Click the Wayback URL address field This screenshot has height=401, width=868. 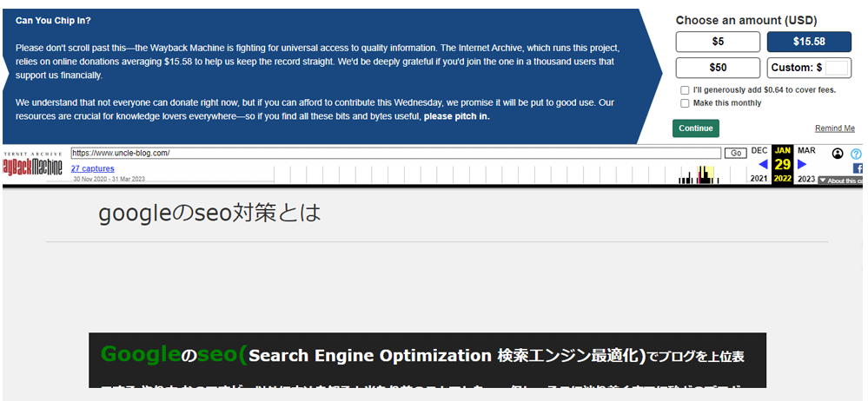[x=396, y=154]
